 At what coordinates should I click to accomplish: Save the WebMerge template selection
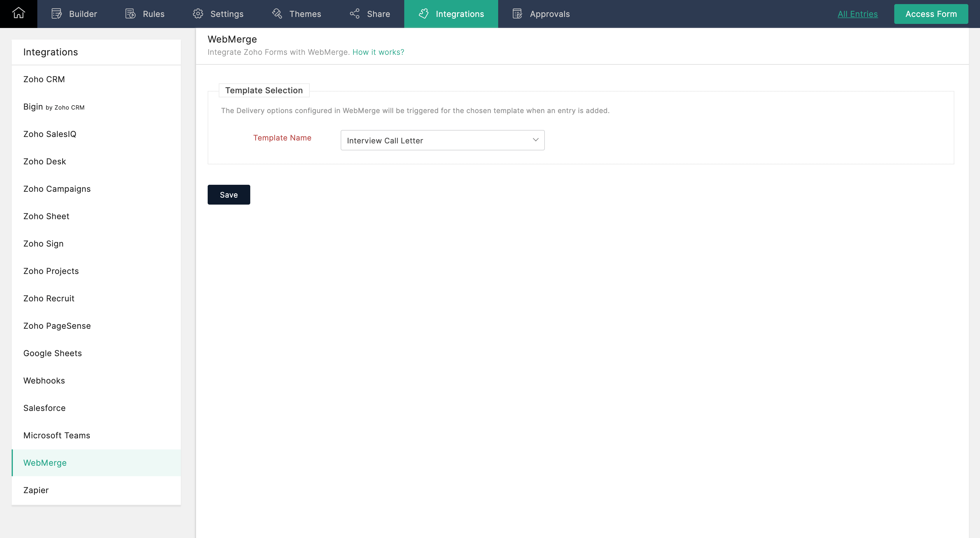(229, 195)
